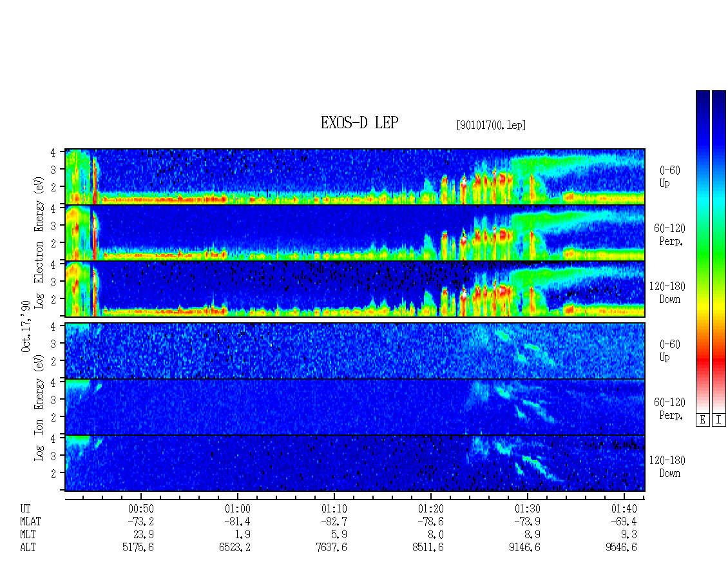Click the Log Ion Energy (eV) axis label

tap(39, 408)
